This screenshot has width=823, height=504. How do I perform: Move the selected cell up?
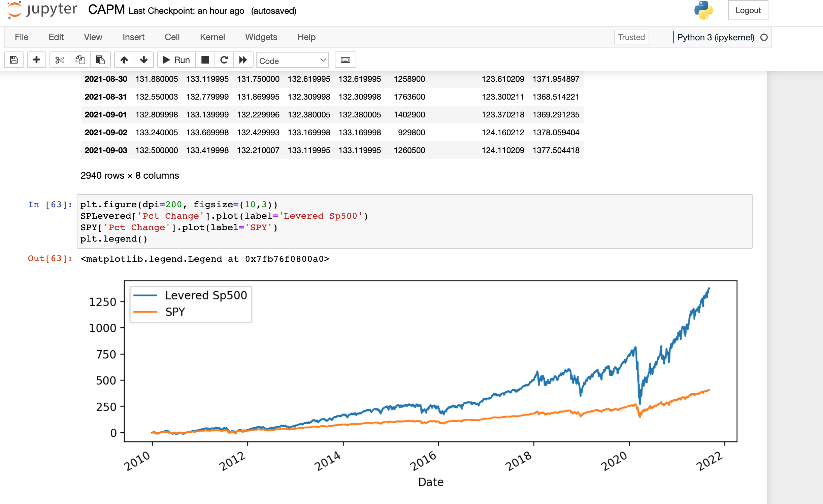(x=124, y=60)
